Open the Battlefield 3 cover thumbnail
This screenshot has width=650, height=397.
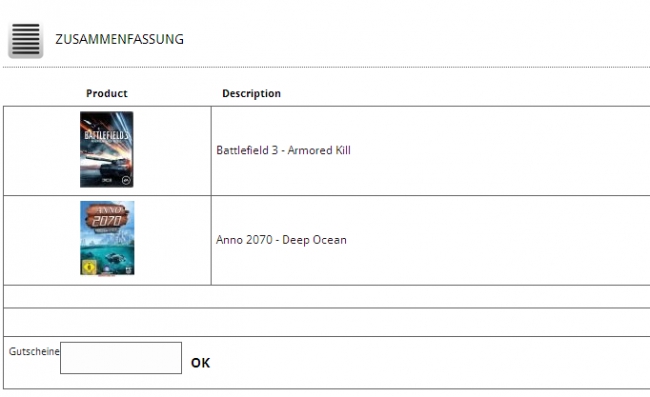pos(107,149)
